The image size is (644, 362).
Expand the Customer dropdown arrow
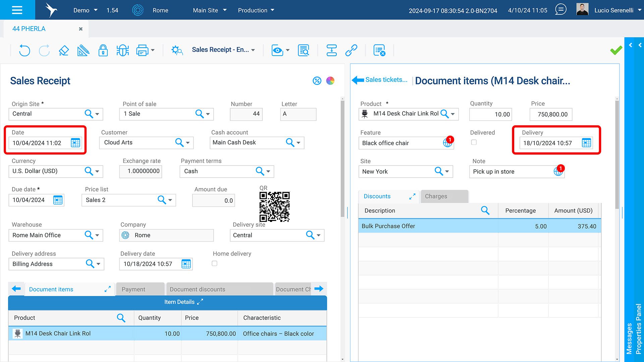click(x=188, y=143)
